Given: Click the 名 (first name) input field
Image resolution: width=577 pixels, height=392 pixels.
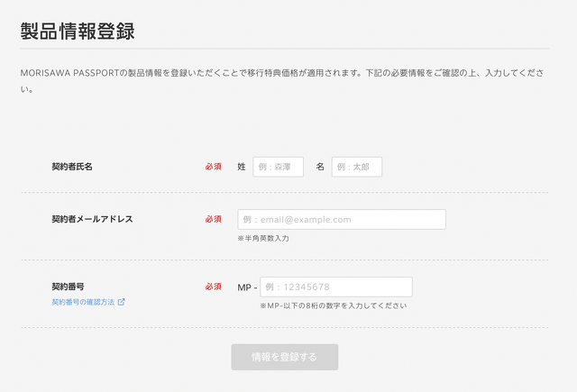Looking at the screenshot, I should click(357, 167).
